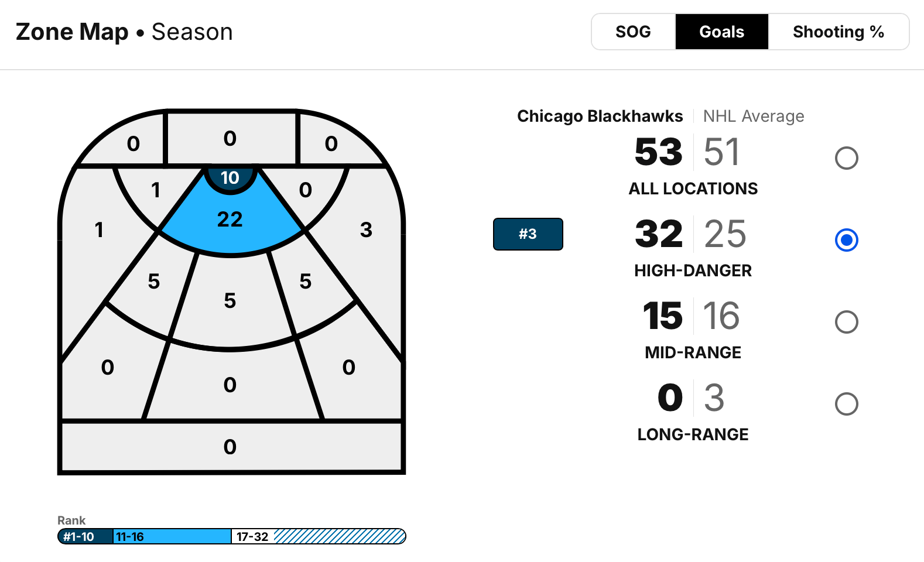Open the Shooting % tab
The image size is (924, 562).
[x=838, y=32]
